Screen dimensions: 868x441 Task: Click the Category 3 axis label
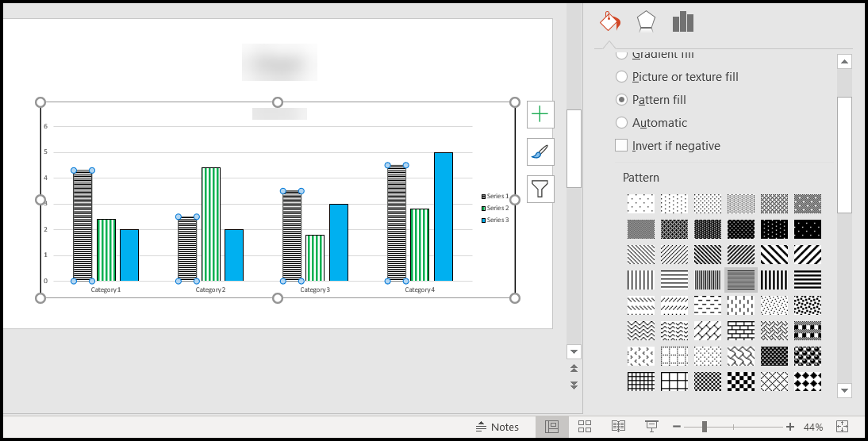point(315,290)
